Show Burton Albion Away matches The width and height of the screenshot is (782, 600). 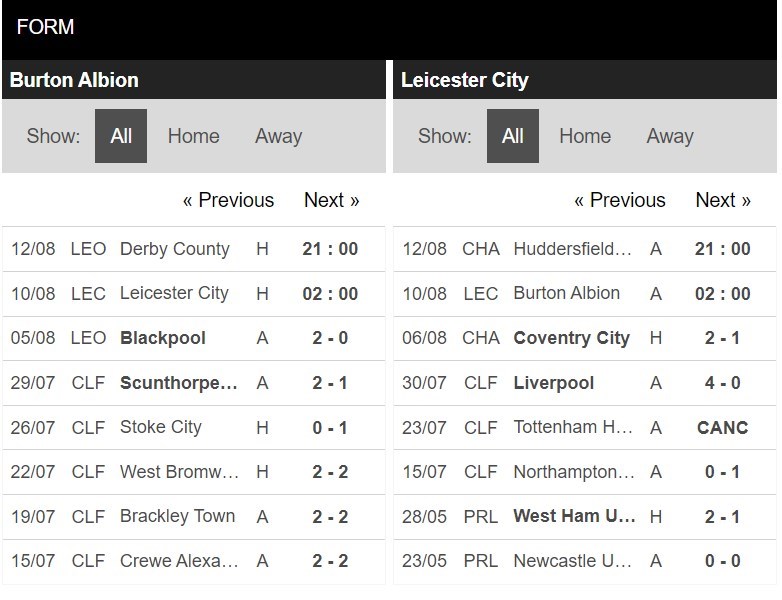(x=278, y=136)
